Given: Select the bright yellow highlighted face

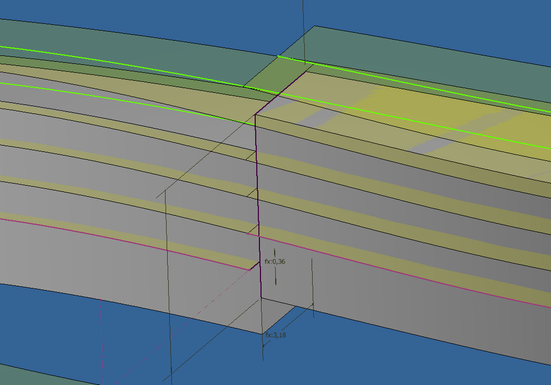Looking at the screenshot, I should (457, 116).
